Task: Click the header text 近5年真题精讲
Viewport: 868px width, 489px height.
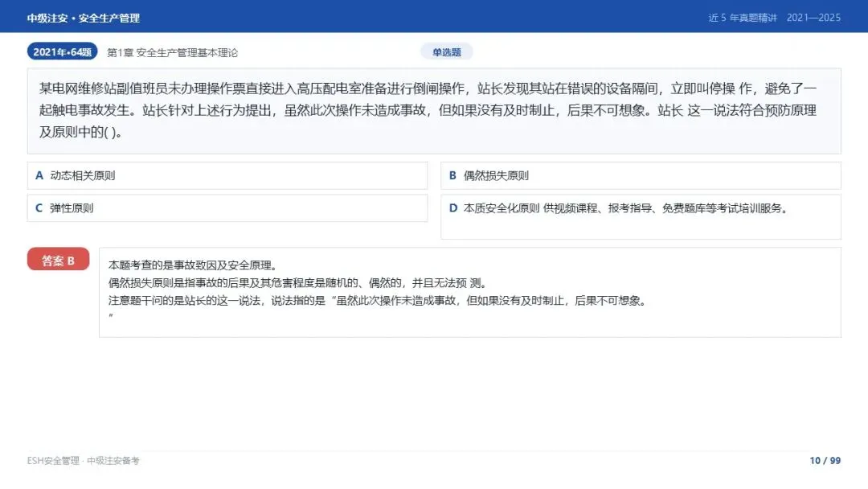Action: [743, 18]
